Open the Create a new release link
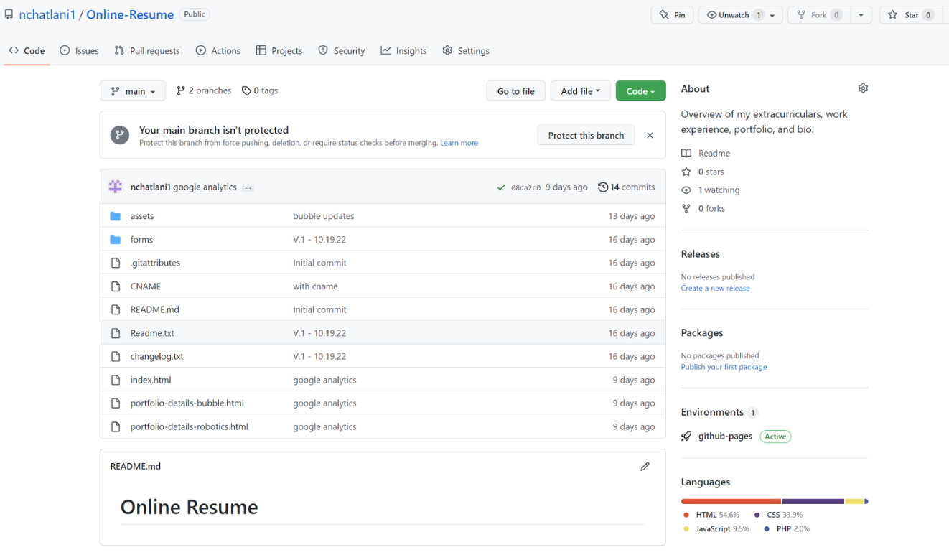The width and height of the screenshot is (949, 560). (x=716, y=289)
